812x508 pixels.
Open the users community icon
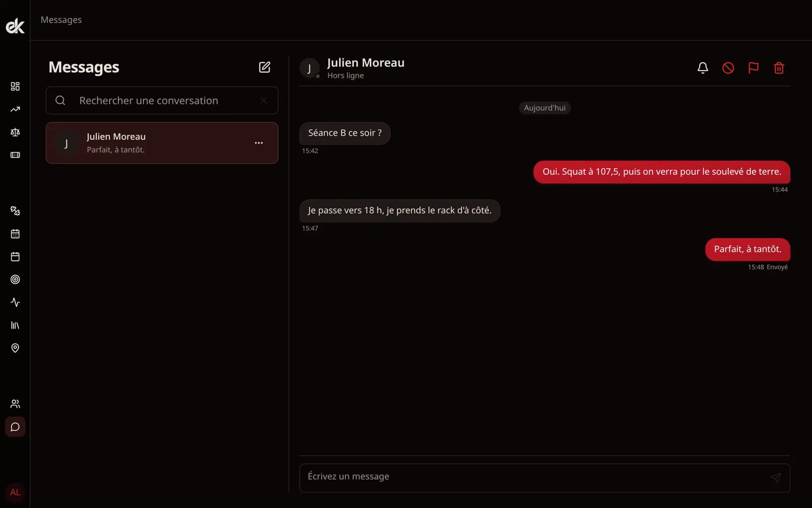(x=15, y=404)
